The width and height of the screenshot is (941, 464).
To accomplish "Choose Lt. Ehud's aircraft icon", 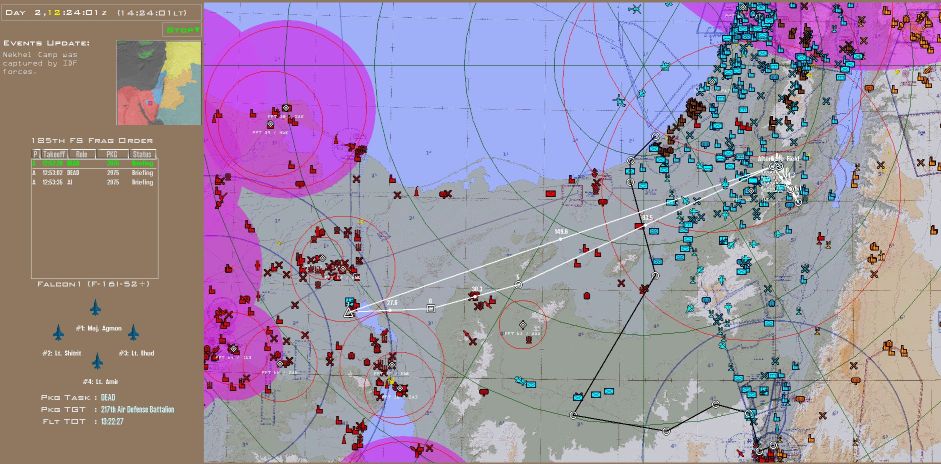I will point(132,333).
